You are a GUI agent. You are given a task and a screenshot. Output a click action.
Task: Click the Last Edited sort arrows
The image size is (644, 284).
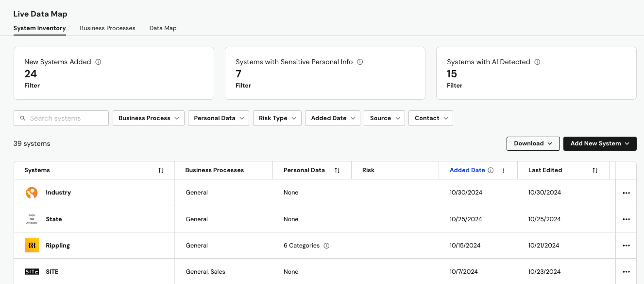tap(595, 170)
